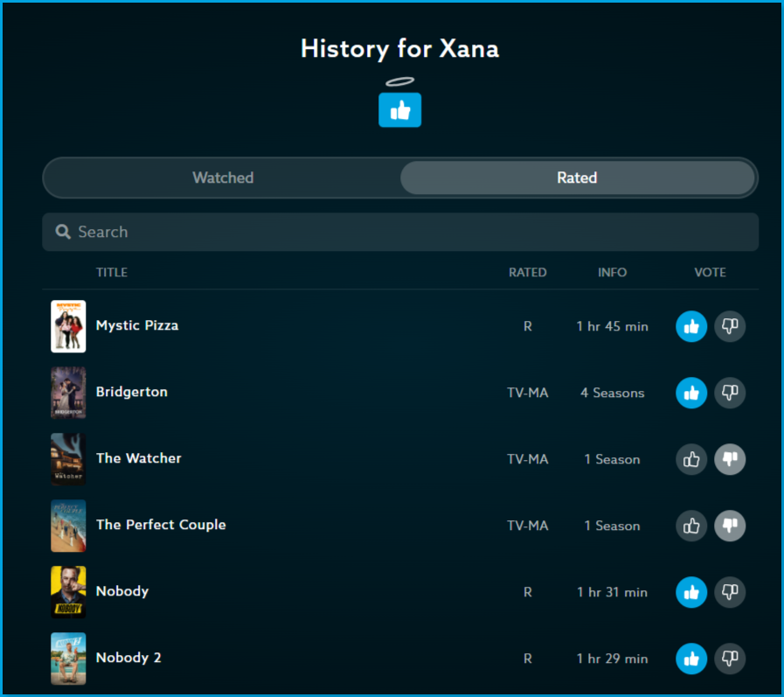Open Mystic Pizza from its title link
The width and height of the screenshot is (784, 697).
(x=136, y=325)
